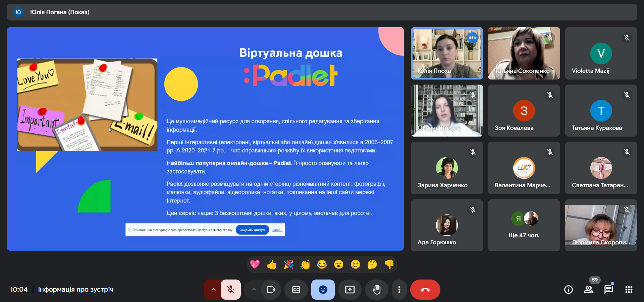Click Інформація про зустріч

click(76, 289)
